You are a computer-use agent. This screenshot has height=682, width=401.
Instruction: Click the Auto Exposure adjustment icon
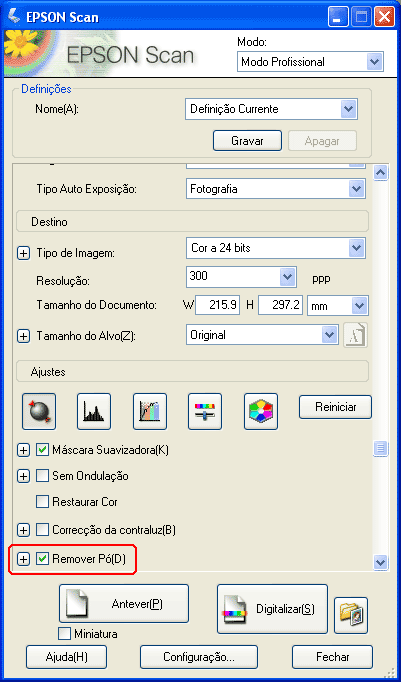click(x=39, y=411)
